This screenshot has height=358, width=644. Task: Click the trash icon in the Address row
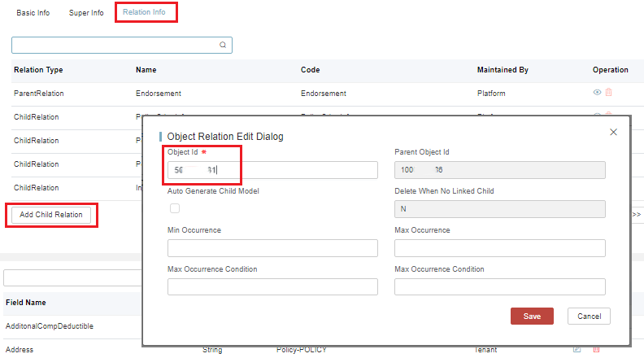(x=596, y=349)
